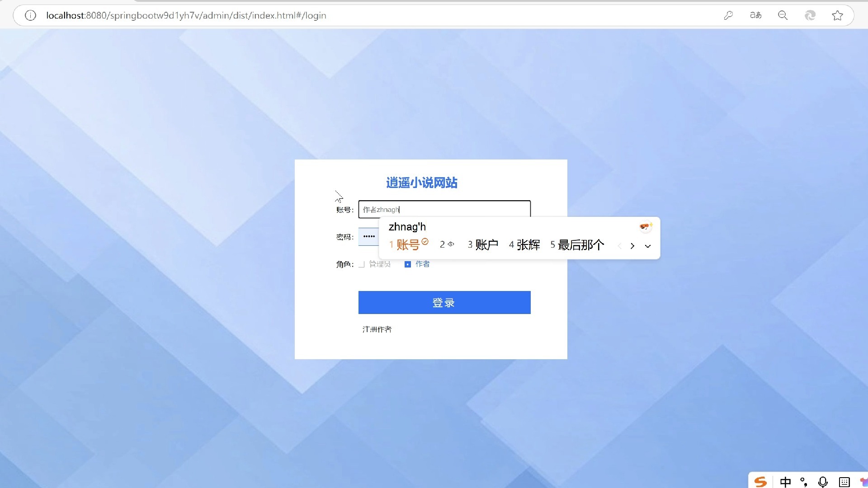Image resolution: width=868 pixels, height=488 pixels.
Task: Click the Edge Copilot swirl icon
Action: (x=810, y=15)
